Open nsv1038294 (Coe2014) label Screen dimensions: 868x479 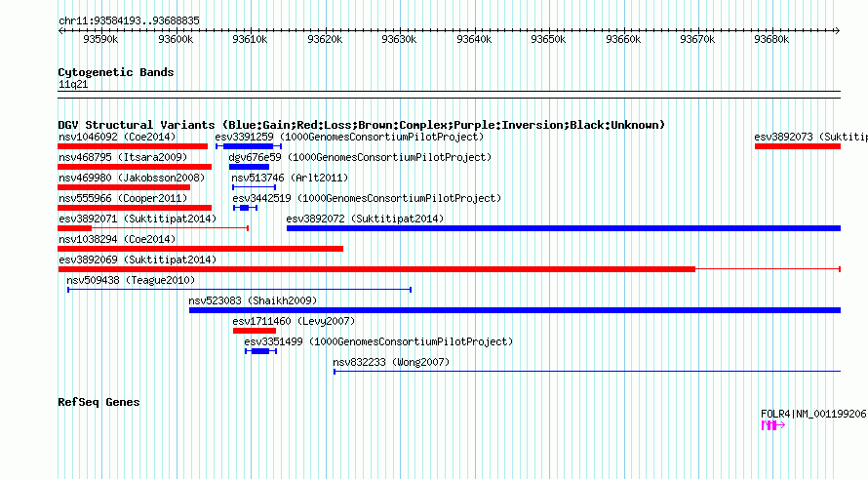click(x=117, y=239)
